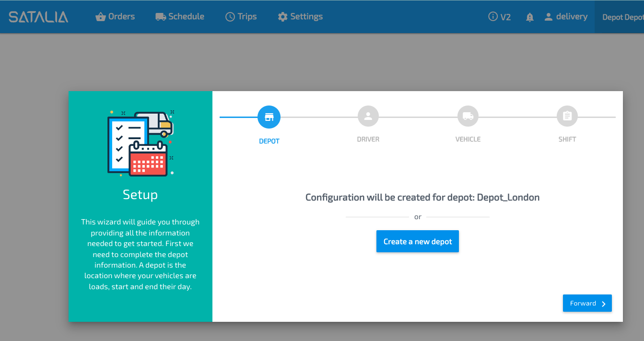
Task: Open the delivery user account menu
Action: pyautogui.click(x=566, y=17)
